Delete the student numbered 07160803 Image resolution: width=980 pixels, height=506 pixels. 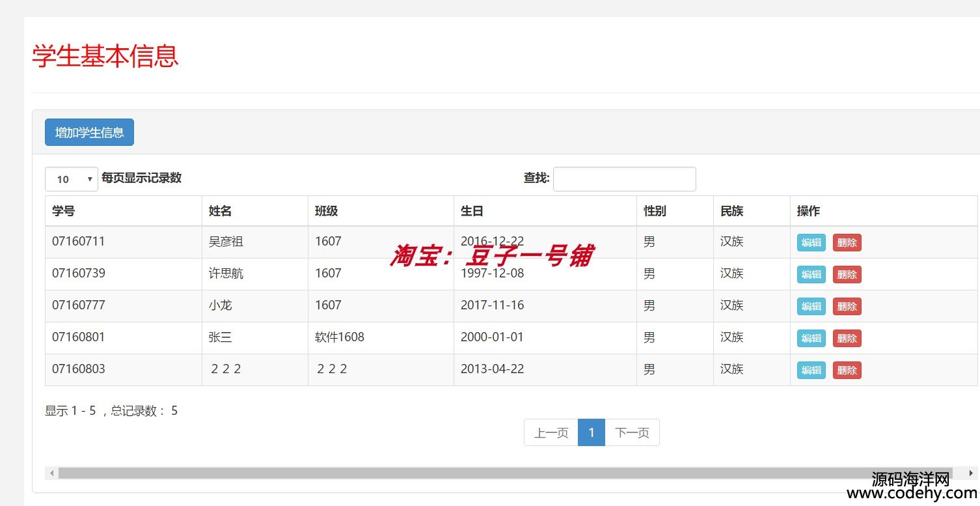[847, 371]
